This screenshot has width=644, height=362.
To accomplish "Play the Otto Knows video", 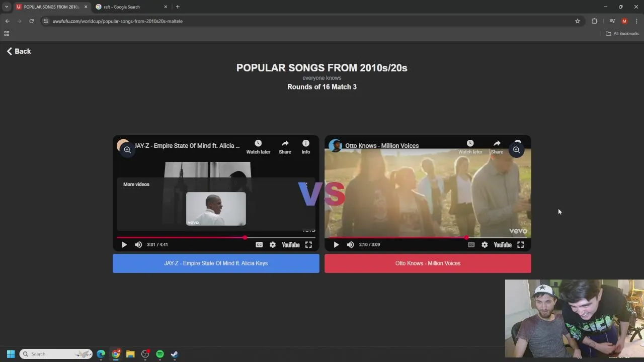I will point(336,245).
